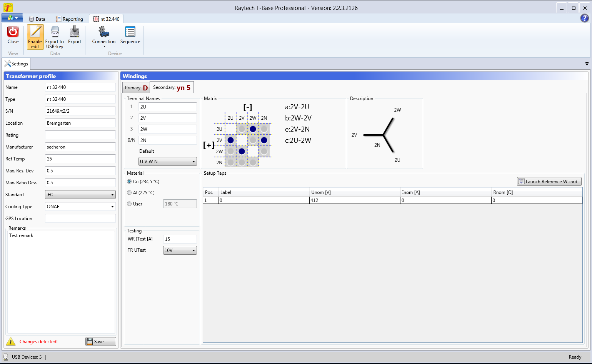
Task: Click the Export icon
Action: pos(75,35)
